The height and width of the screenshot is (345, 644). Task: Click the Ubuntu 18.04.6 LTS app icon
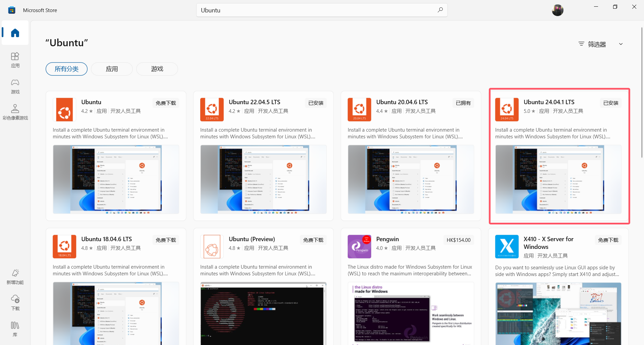(x=64, y=247)
